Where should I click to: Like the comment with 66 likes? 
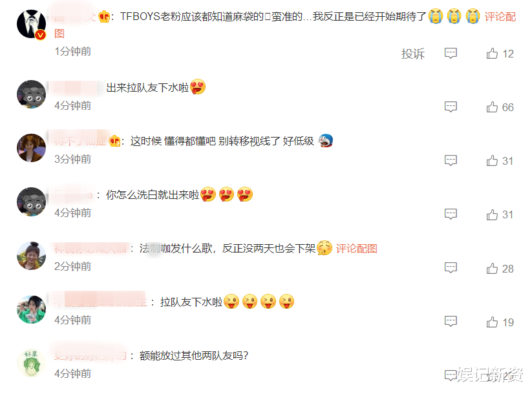[x=492, y=107]
